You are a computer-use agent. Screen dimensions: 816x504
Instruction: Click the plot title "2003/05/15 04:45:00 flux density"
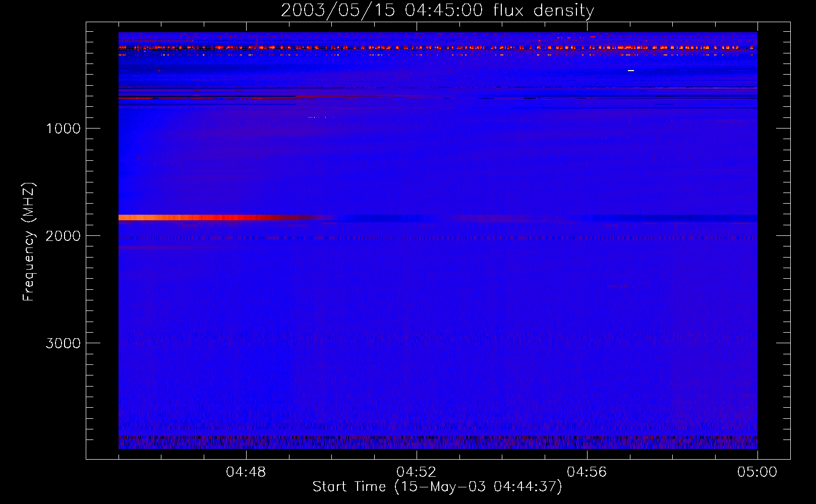pyautogui.click(x=437, y=10)
